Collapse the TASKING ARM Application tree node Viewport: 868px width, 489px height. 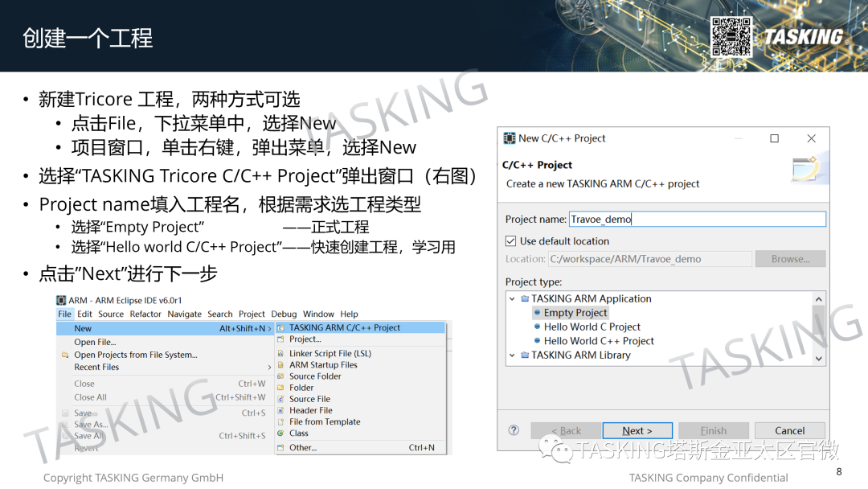pyautogui.click(x=512, y=298)
